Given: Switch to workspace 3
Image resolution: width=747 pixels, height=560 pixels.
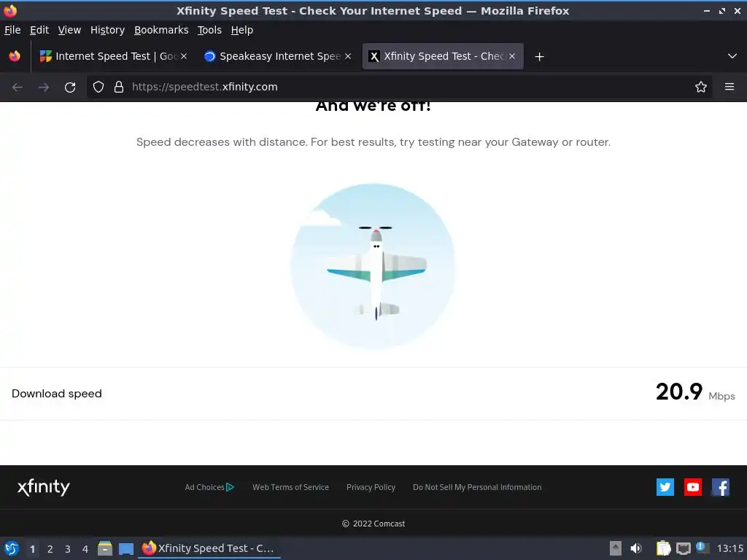Looking at the screenshot, I should coord(68,549).
